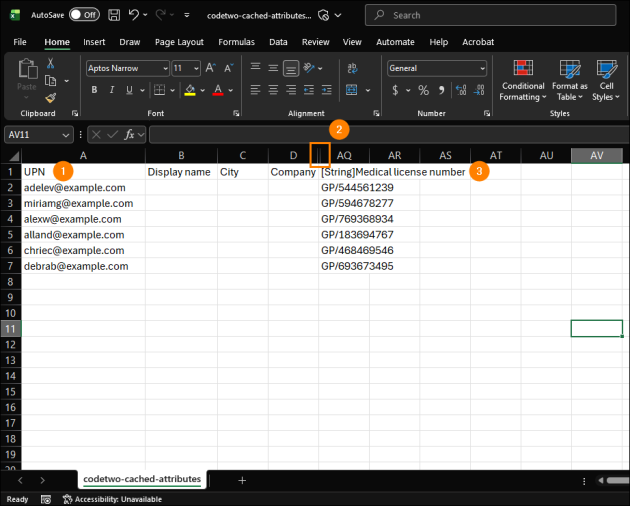Center text horizontally
This screenshot has width=630, height=506.
click(273, 90)
